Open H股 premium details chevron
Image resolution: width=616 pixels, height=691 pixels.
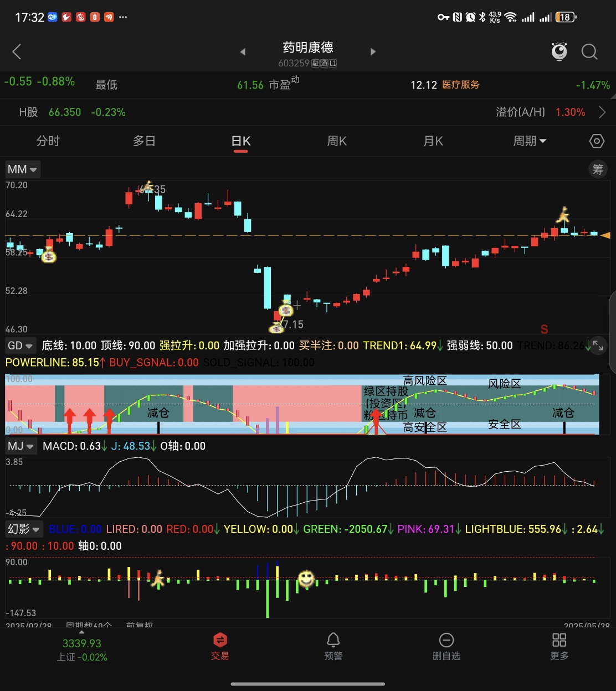pos(602,112)
